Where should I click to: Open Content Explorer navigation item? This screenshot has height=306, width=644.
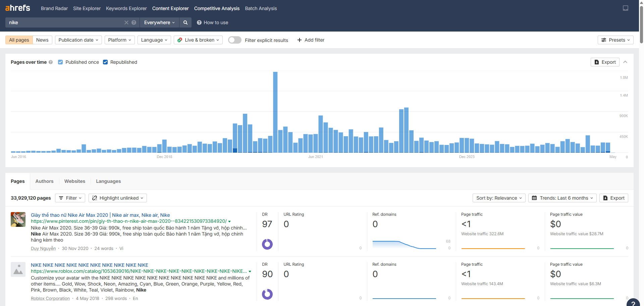click(170, 8)
